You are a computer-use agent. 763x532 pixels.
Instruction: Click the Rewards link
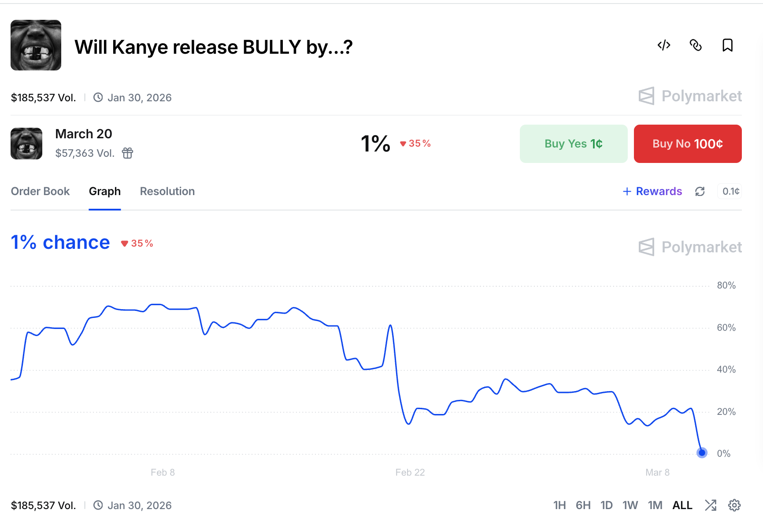point(652,192)
